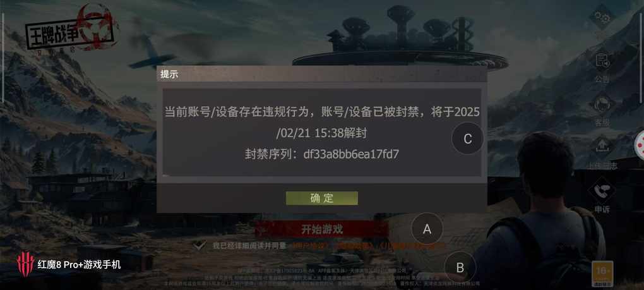Viewport: 644px width, 290px height.
Task: Click the ban sequence code df33a8bb6ea17fd7
Action: click(x=351, y=154)
